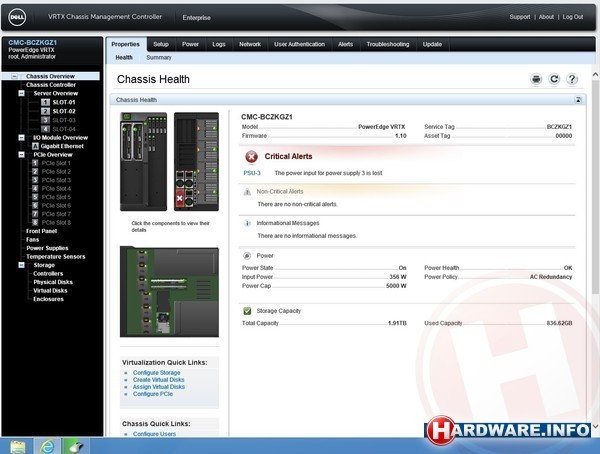Collapse the PCIe Overview tree node
600x454 pixels.
click(x=21, y=155)
